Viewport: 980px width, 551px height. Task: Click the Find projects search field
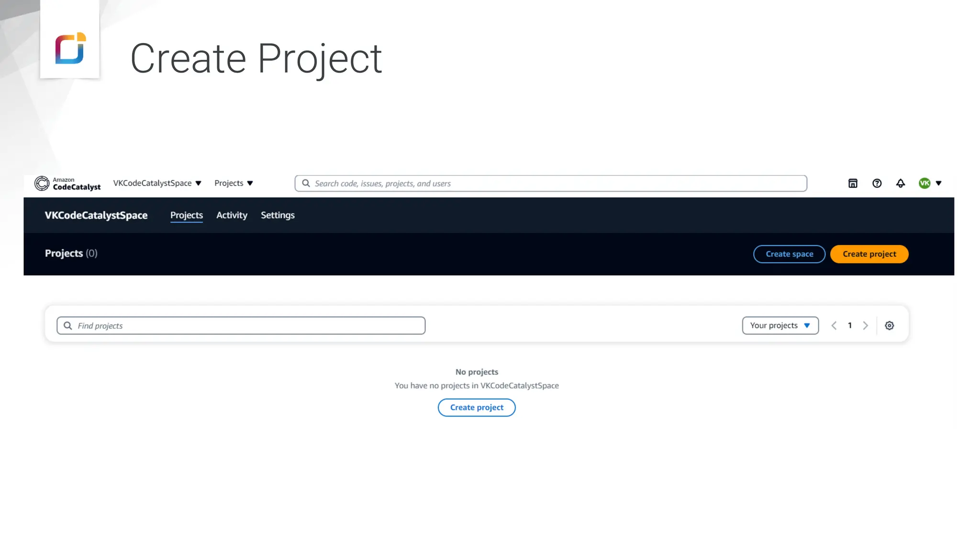(x=241, y=326)
